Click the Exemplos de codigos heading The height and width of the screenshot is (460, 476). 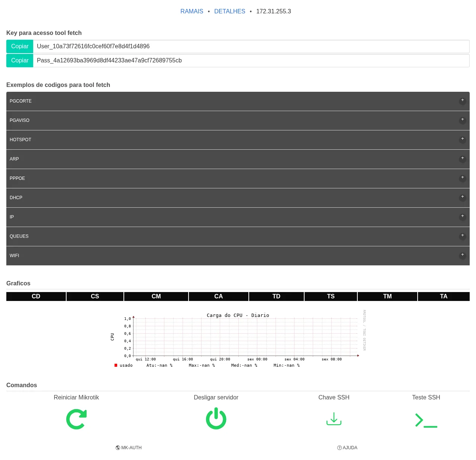[58, 85]
